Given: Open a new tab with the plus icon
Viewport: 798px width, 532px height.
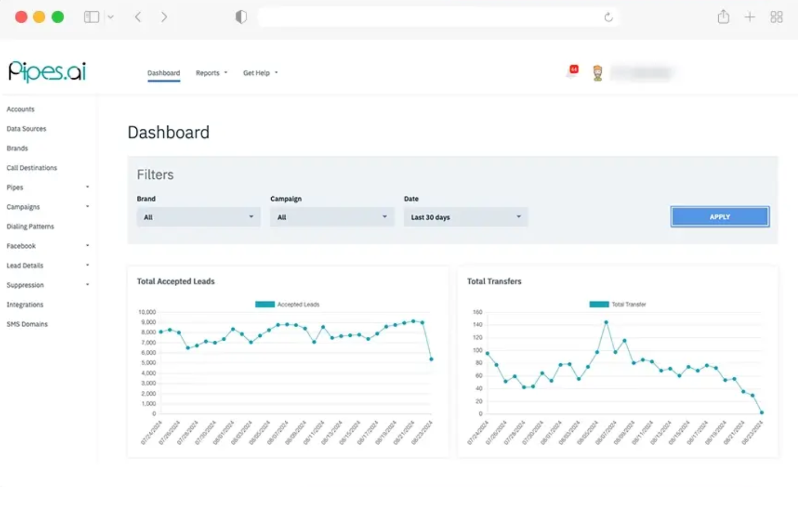Looking at the screenshot, I should pos(750,17).
